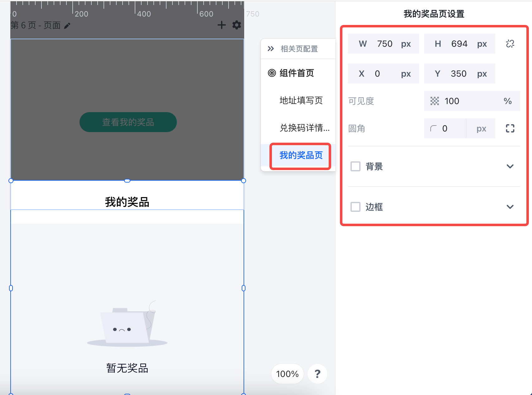Image resolution: width=532 pixels, height=395 pixels.
Task: Click the 组件首页 target icon
Action: click(x=272, y=73)
